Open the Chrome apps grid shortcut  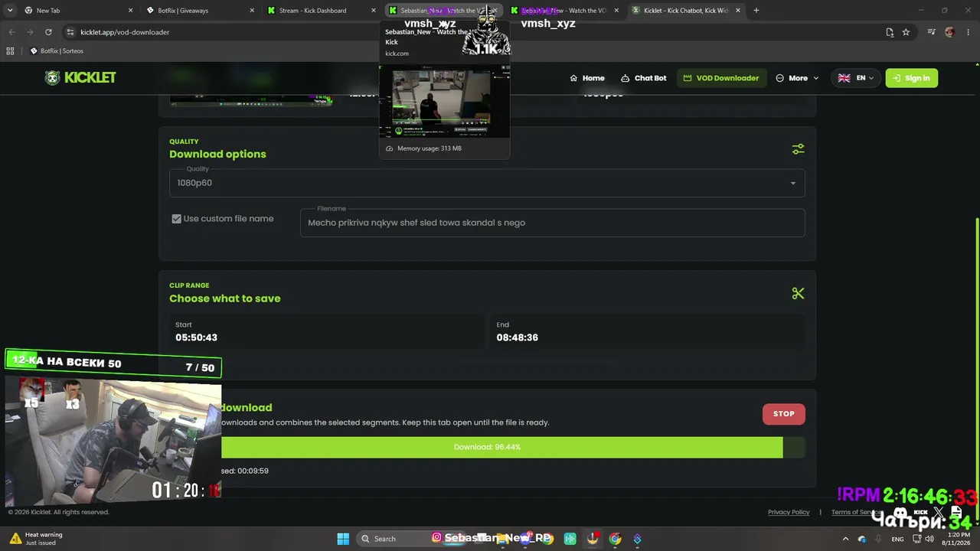10,51
